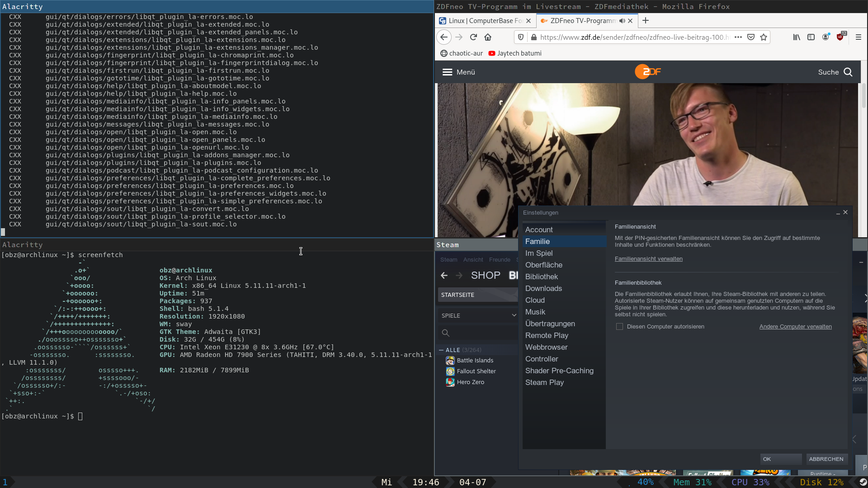
Task: Click the 'Familienansicht verwalten' link
Action: coord(648,259)
